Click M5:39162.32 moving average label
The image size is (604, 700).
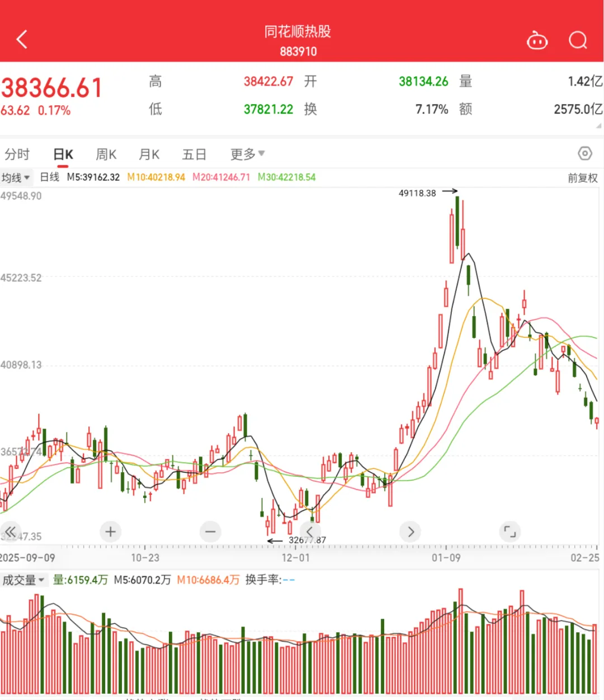click(93, 177)
